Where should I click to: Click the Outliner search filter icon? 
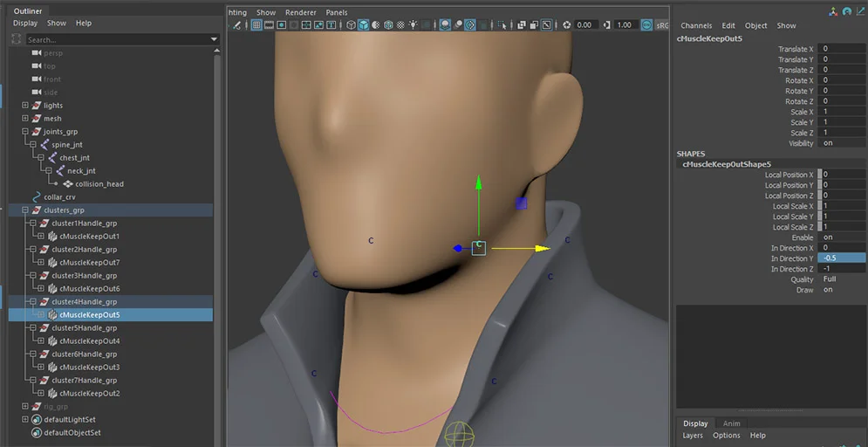click(17, 40)
